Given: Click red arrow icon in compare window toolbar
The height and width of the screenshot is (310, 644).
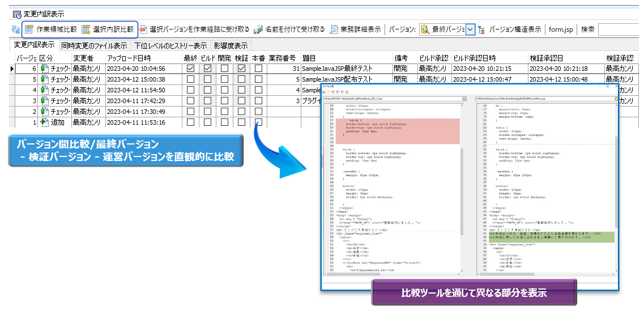Looking at the screenshot, I should click(x=334, y=92).
